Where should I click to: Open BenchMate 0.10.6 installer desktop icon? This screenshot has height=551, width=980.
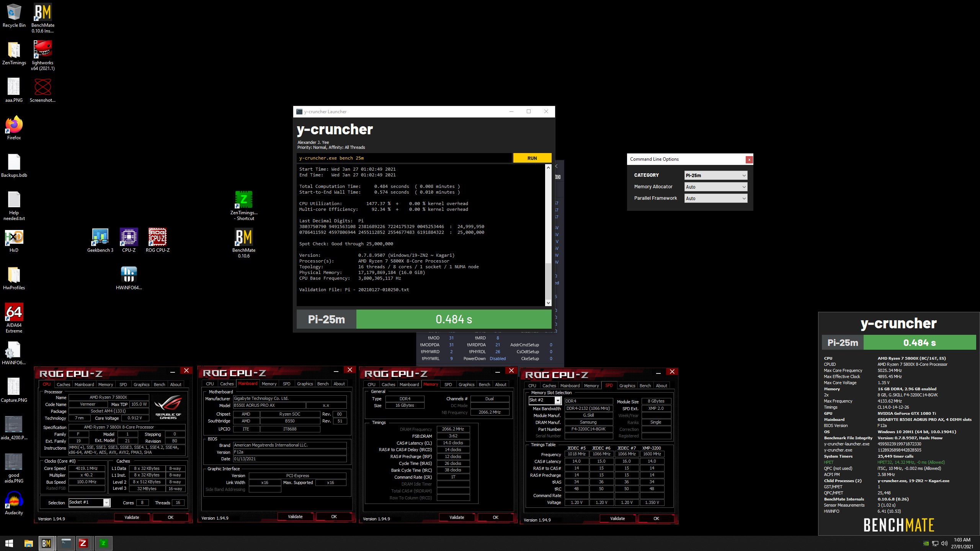tap(42, 18)
